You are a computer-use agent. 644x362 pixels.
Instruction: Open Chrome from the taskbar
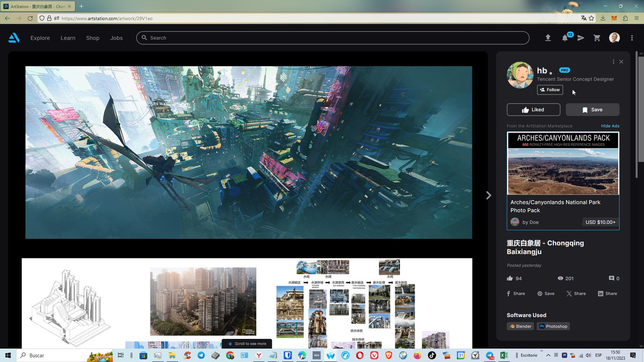pyautogui.click(x=230, y=355)
